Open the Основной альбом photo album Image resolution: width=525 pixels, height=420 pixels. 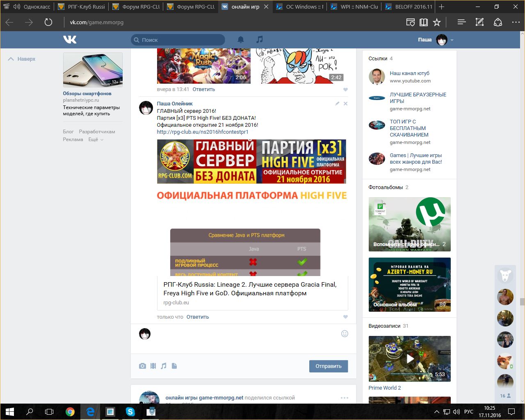click(410, 285)
